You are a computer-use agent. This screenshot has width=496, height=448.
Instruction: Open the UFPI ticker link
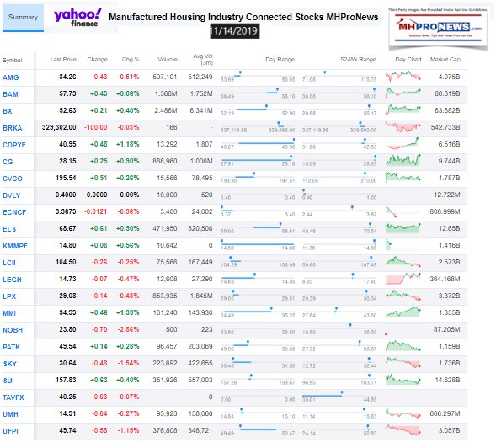(10, 431)
